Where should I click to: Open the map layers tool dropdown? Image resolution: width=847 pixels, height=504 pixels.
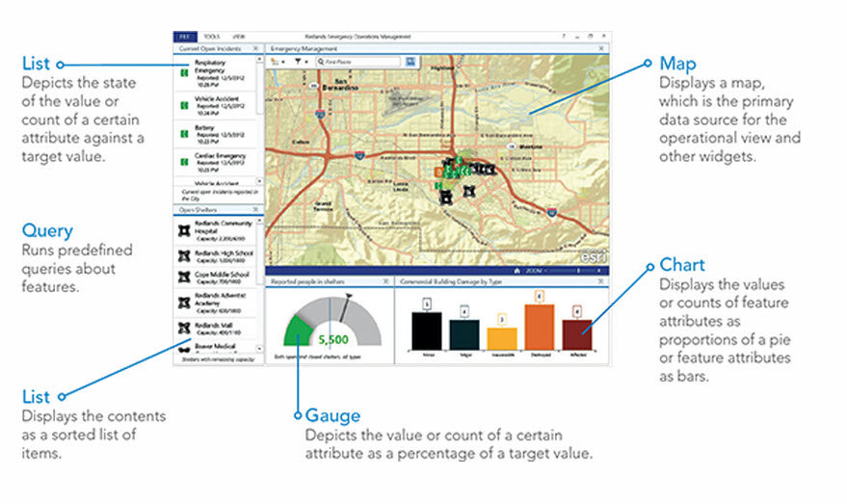point(278,62)
